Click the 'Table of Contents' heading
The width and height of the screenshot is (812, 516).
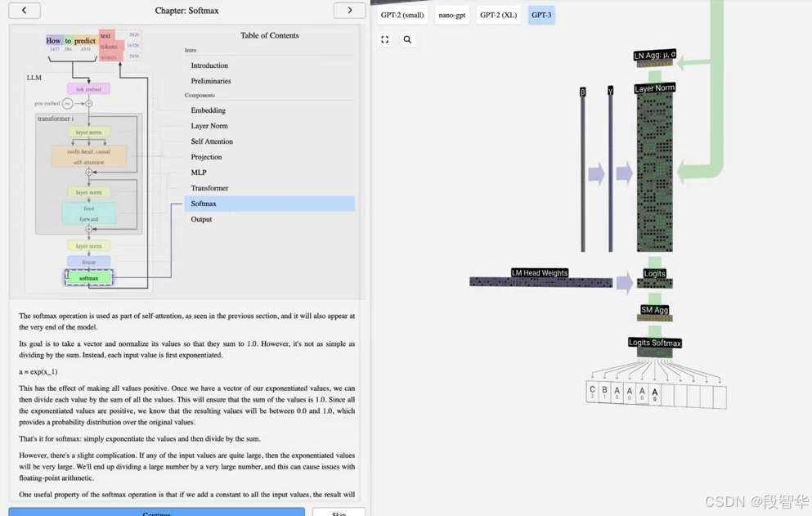point(269,35)
